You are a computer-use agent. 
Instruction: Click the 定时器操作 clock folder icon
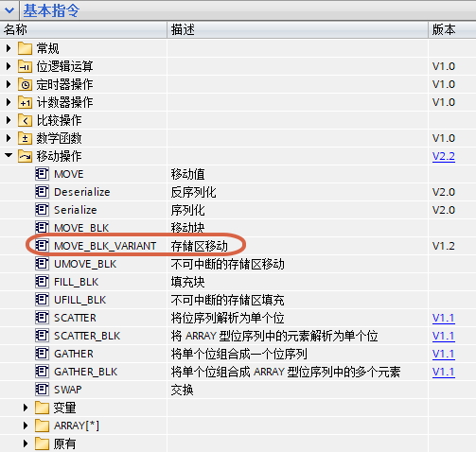pos(25,84)
